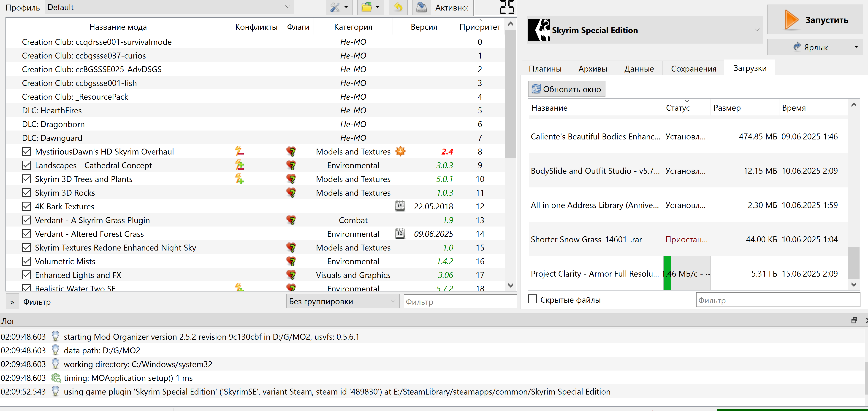Viewport: 868px width, 411px height.
Task: Open the Сохранения tab
Action: click(693, 69)
